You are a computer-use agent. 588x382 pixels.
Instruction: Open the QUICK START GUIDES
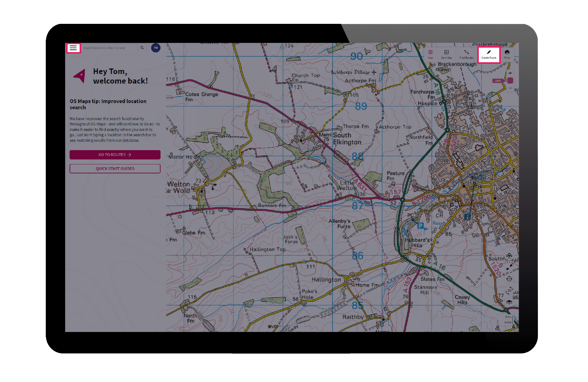(x=115, y=168)
